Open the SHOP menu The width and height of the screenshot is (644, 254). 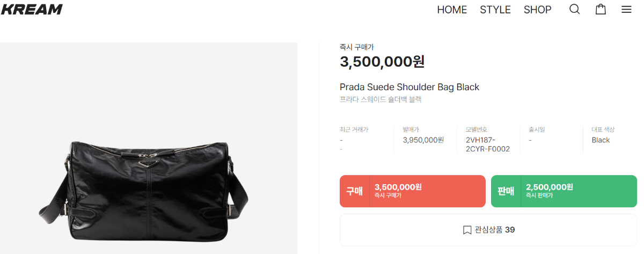[x=538, y=10]
